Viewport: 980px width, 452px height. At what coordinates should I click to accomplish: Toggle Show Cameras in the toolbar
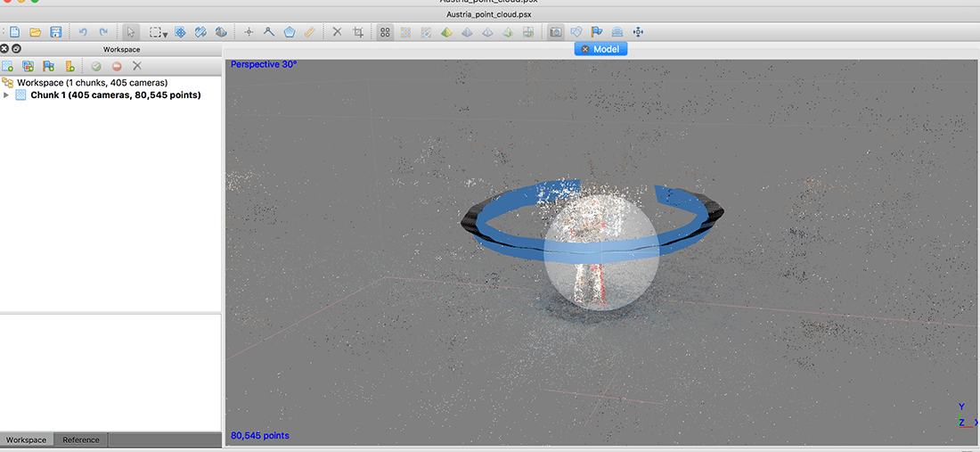click(555, 32)
